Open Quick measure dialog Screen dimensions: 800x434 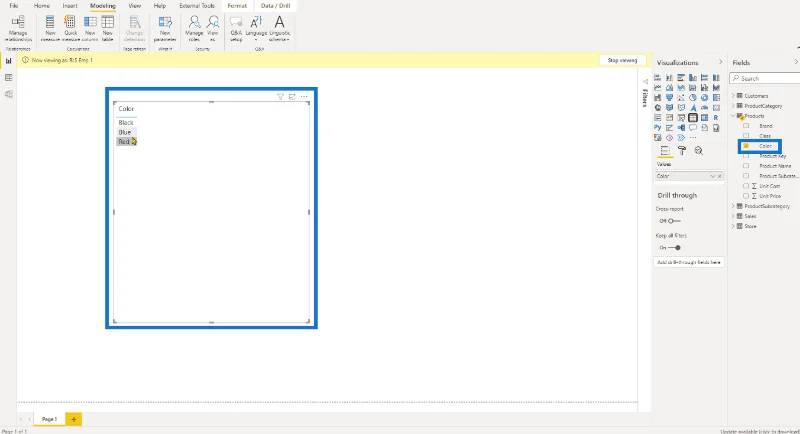click(70, 29)
